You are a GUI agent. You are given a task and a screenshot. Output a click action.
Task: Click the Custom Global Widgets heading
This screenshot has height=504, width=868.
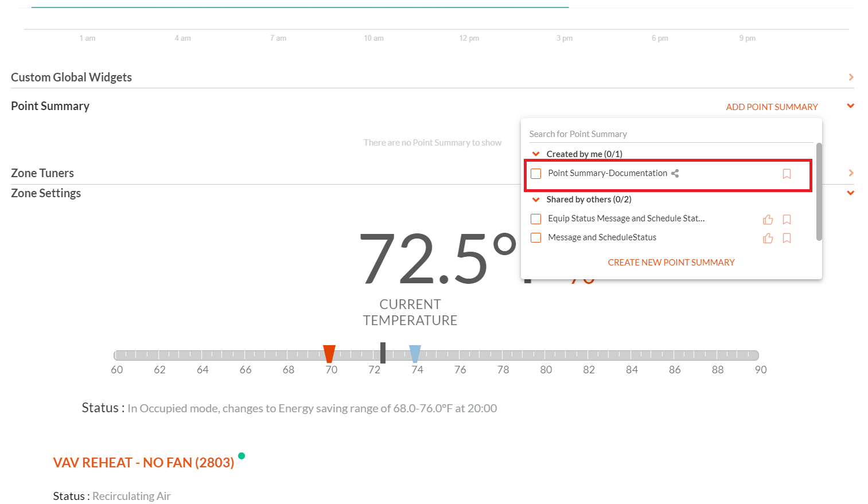pos(71,77)
